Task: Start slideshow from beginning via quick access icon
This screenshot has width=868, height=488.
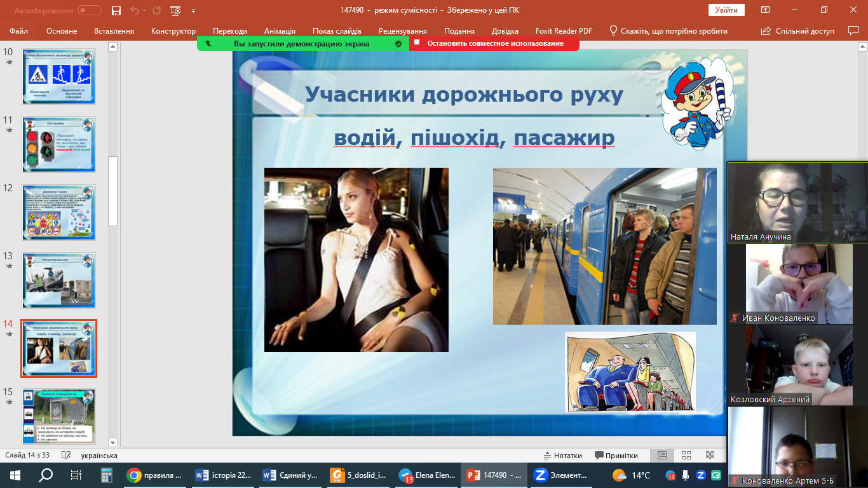Action: (177, 10)
